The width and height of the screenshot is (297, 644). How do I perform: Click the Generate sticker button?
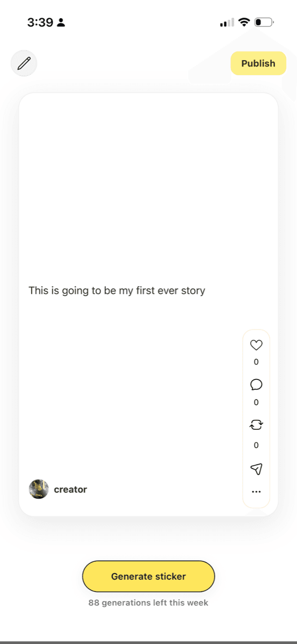click(x=148, y=576)
